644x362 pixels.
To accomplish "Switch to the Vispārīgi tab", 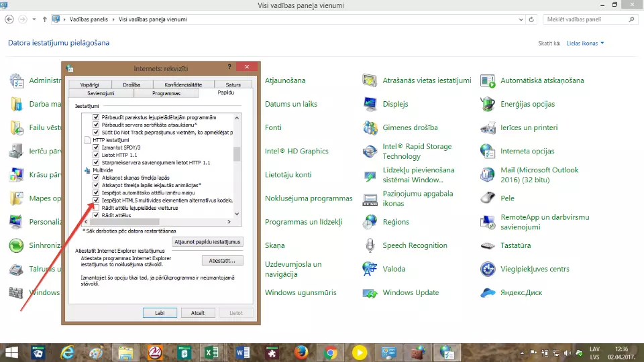I will (x=89, y=84).
